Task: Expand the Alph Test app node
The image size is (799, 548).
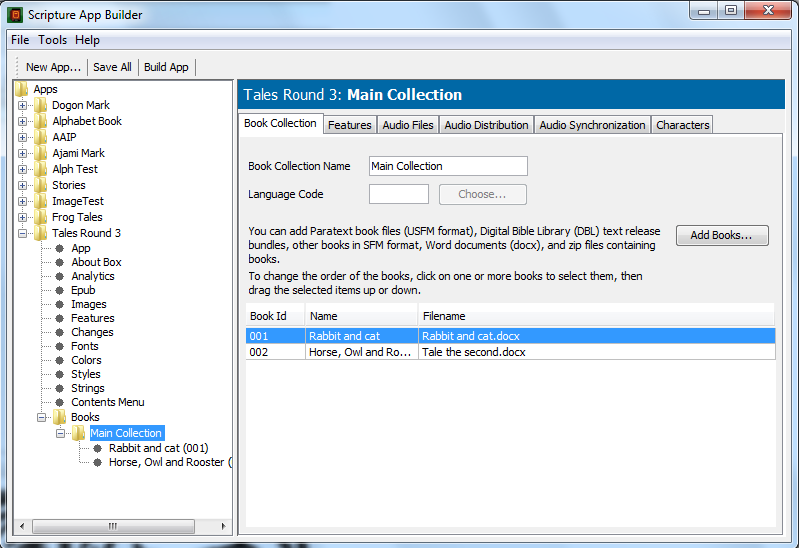Action: [22, 169]
